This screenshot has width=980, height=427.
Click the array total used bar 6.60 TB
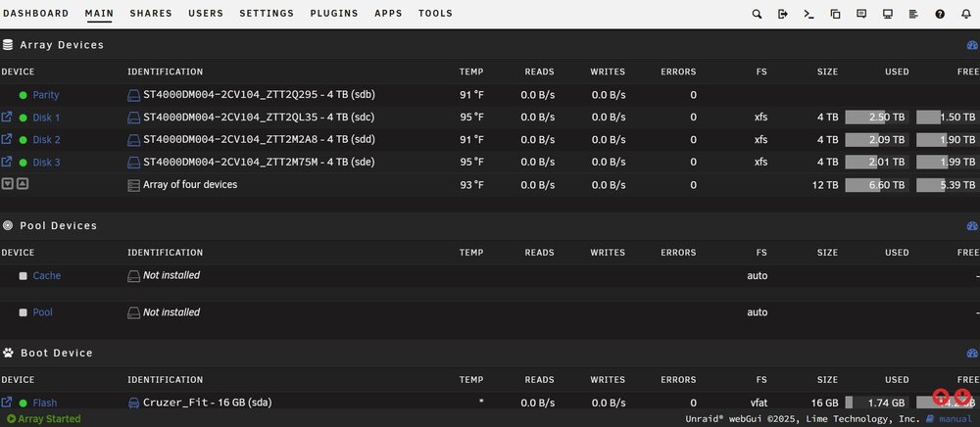(877, 185)
